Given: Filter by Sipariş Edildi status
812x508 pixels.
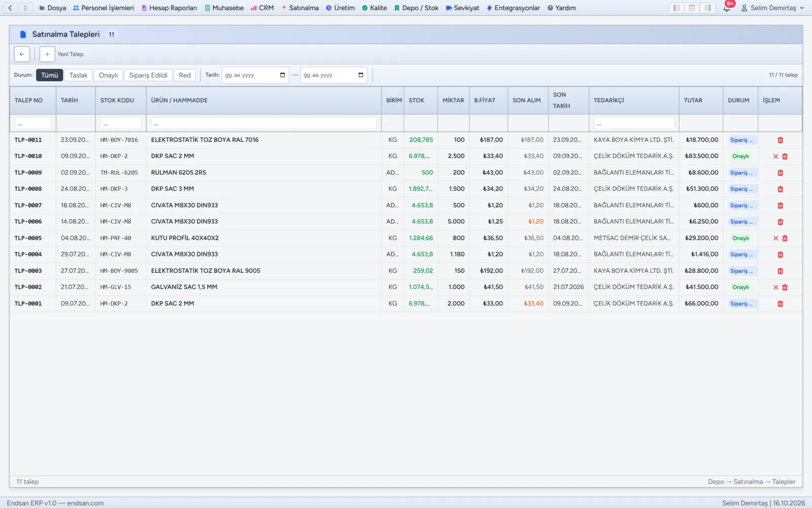Looking at the screenshot, I should [x=148, y=75].
